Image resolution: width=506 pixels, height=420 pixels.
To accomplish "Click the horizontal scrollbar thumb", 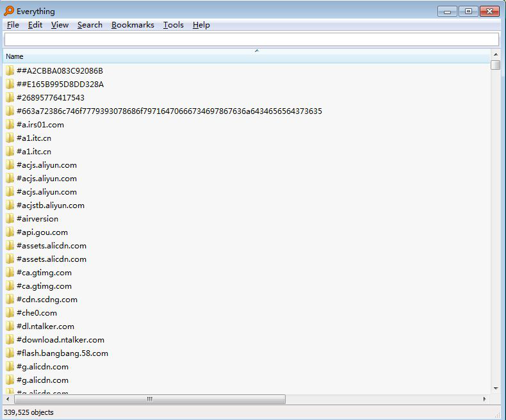I will point(150,399).
